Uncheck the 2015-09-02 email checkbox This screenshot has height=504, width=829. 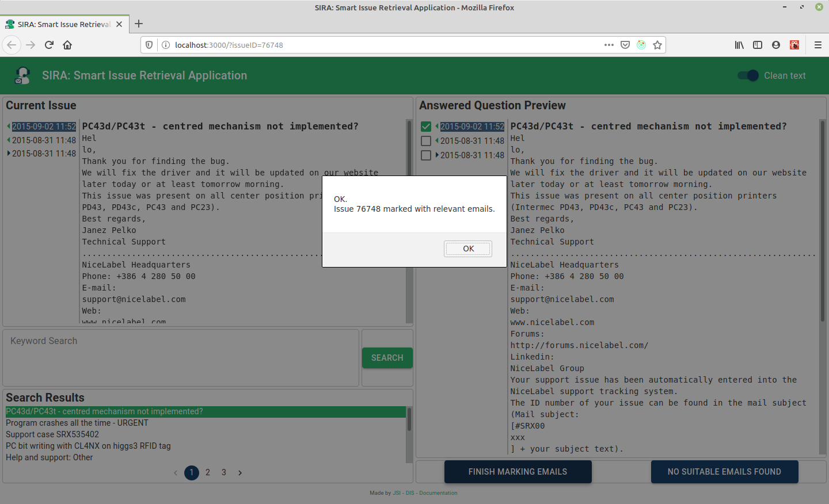(426, 126)
